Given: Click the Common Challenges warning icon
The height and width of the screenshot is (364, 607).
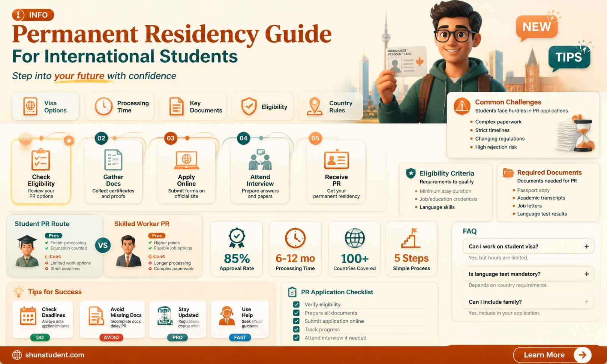Looking at the screenshot, I should 462,106.
